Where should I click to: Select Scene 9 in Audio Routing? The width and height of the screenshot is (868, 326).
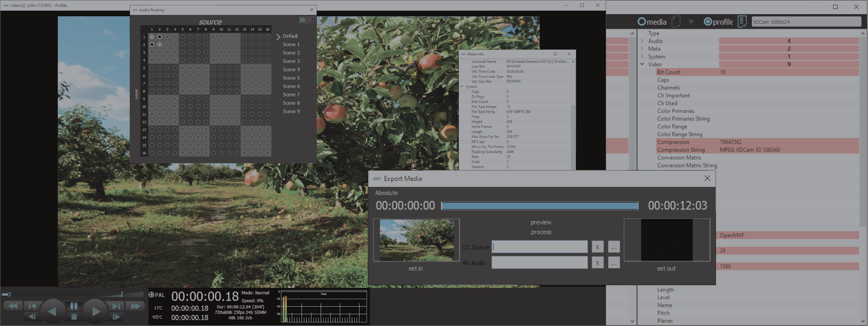tap(291, 111)
